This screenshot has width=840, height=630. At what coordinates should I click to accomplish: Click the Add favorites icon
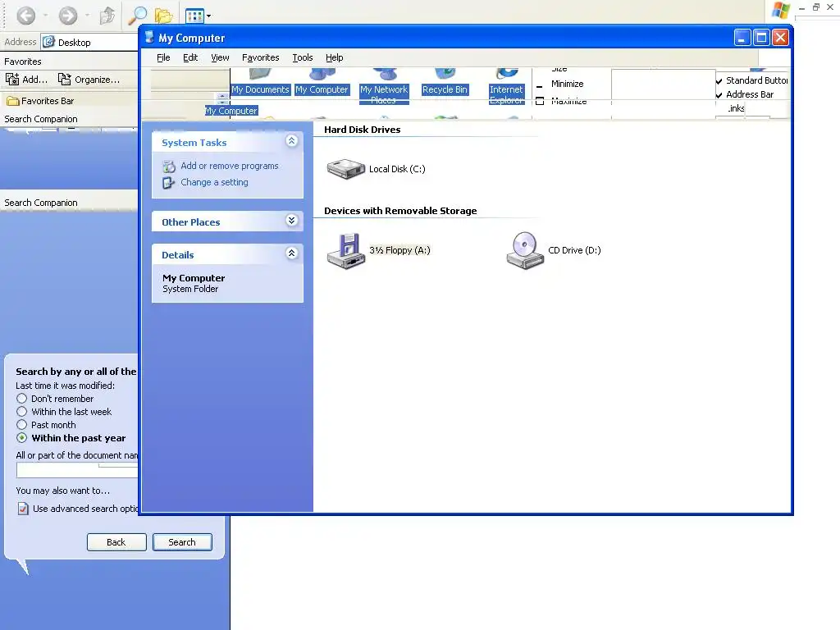pyautogui.click(x=12, y=80)
